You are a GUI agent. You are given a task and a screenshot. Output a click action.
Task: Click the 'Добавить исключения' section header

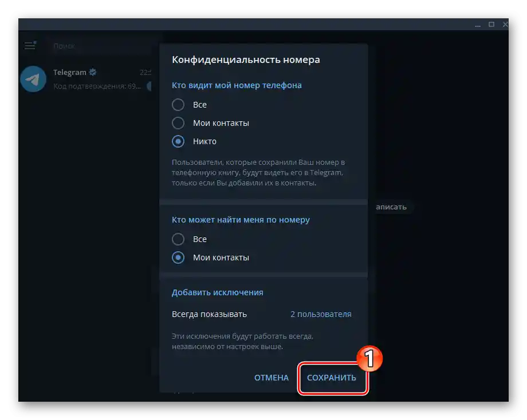(218, 292)
